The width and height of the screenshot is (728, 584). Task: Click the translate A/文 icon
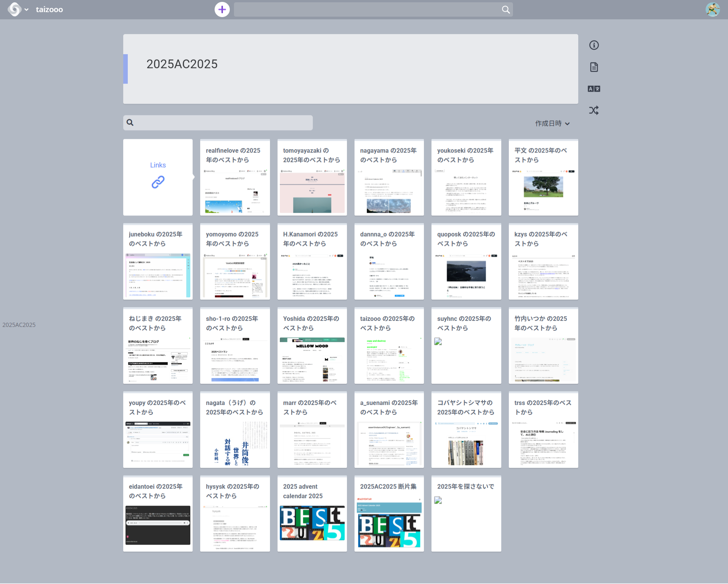(594, 89)
